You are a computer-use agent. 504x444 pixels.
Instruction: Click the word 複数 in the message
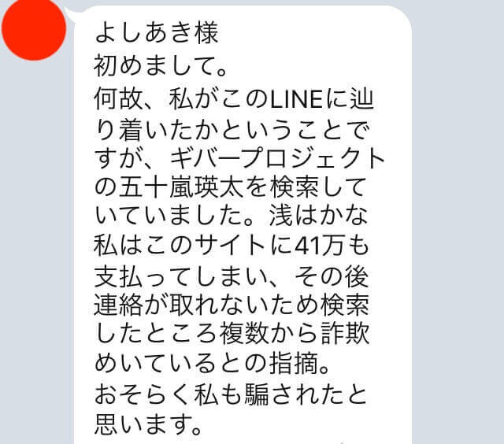(x=243, y=334)
